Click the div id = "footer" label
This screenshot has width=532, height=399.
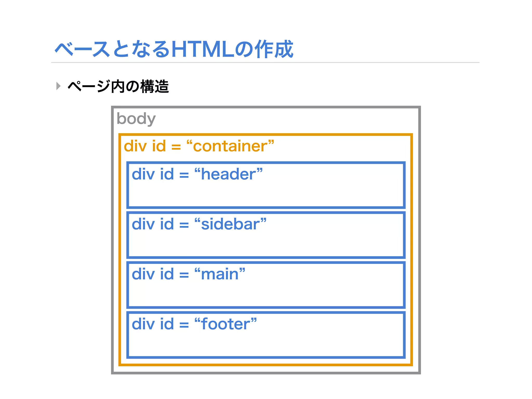(x=194, y=324)
